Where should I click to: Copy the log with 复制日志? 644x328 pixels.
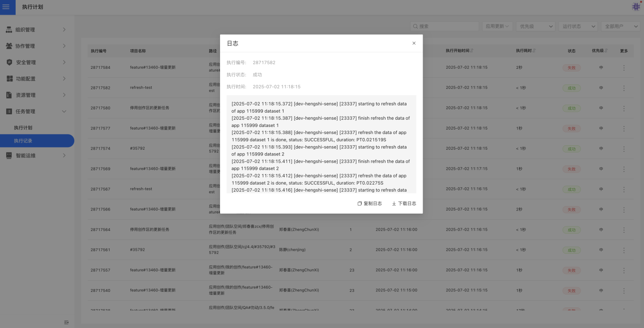369,203
